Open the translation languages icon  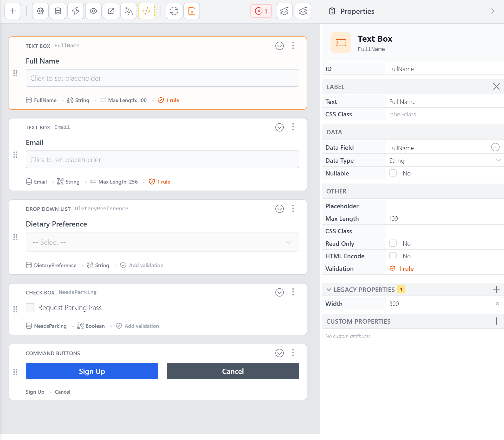pos(129,11)
